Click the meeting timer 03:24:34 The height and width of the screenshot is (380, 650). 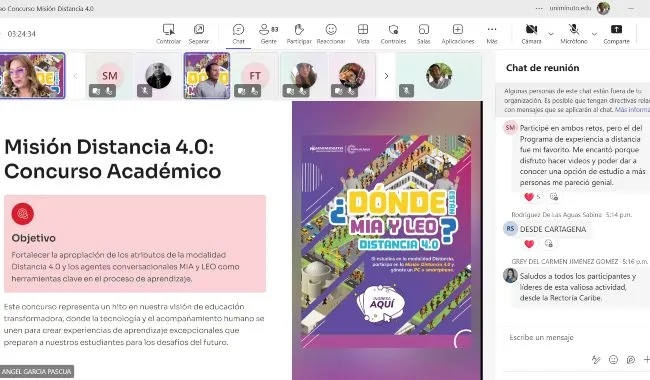coord(22,34)
